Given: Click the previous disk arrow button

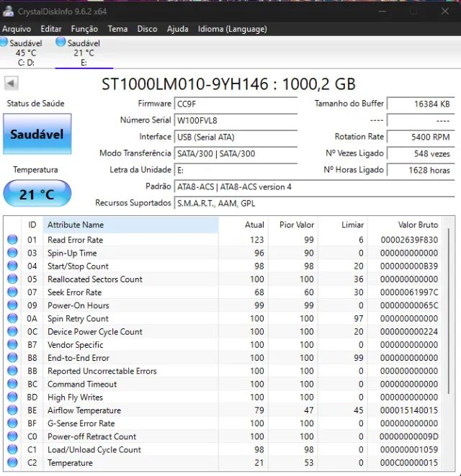Looking at the screenshot, I should (x=12, y=84).
